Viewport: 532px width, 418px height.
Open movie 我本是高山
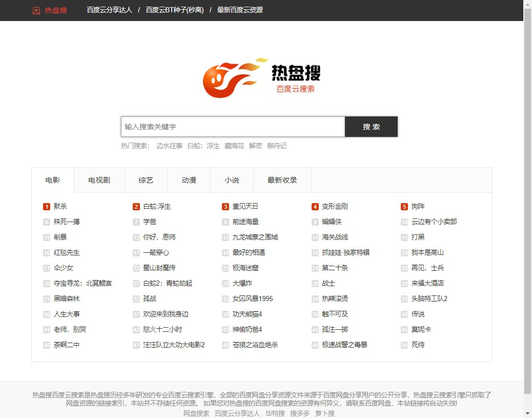(x=427, y=252)
